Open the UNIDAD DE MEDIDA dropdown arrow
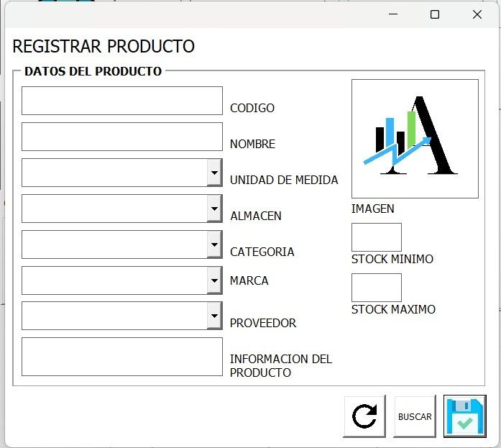 pyautogui.click(x=214, y=173)
